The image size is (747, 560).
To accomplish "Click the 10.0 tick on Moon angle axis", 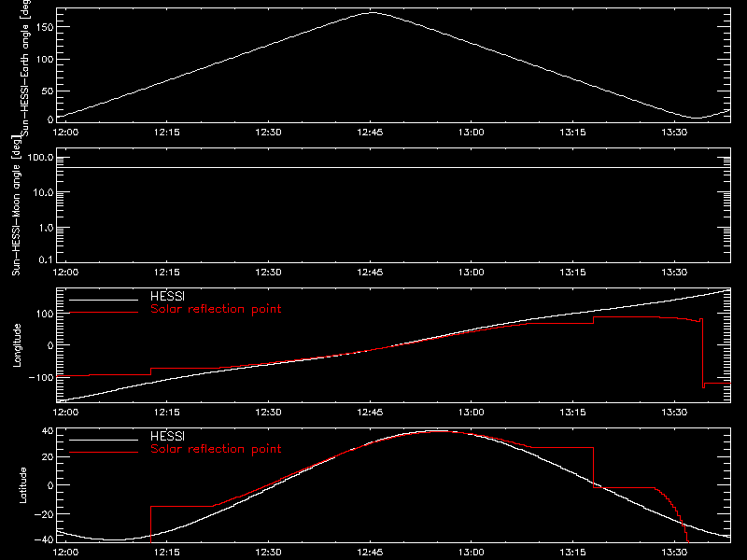I will click(43, 192).
